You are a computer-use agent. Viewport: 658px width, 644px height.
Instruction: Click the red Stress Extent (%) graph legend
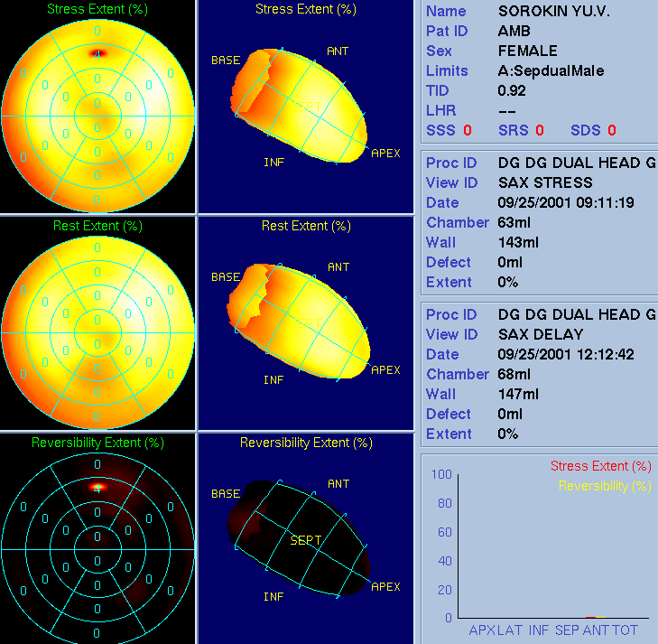pos(600,466)
